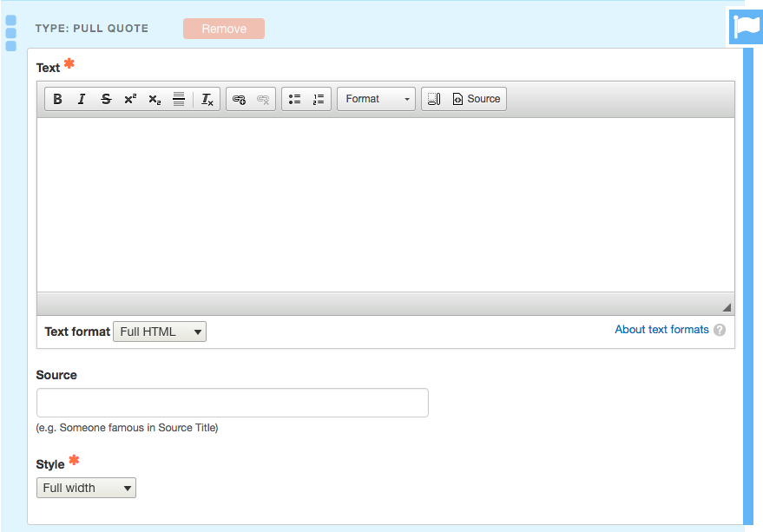763x532 pixels.
Task: Apply italic formatting
Action: pyautogui.click(x=82, y=99)
